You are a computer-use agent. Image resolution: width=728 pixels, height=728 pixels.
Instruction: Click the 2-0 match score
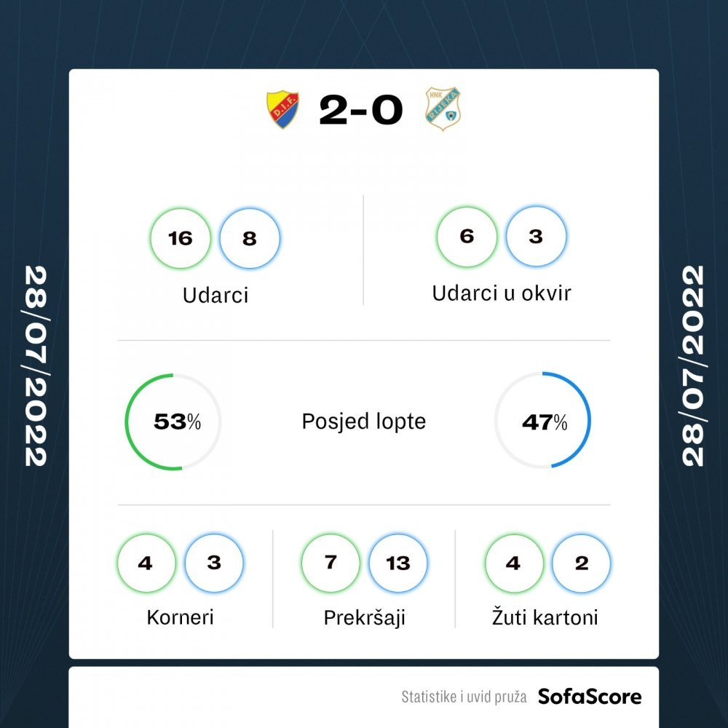coord(361,110)
